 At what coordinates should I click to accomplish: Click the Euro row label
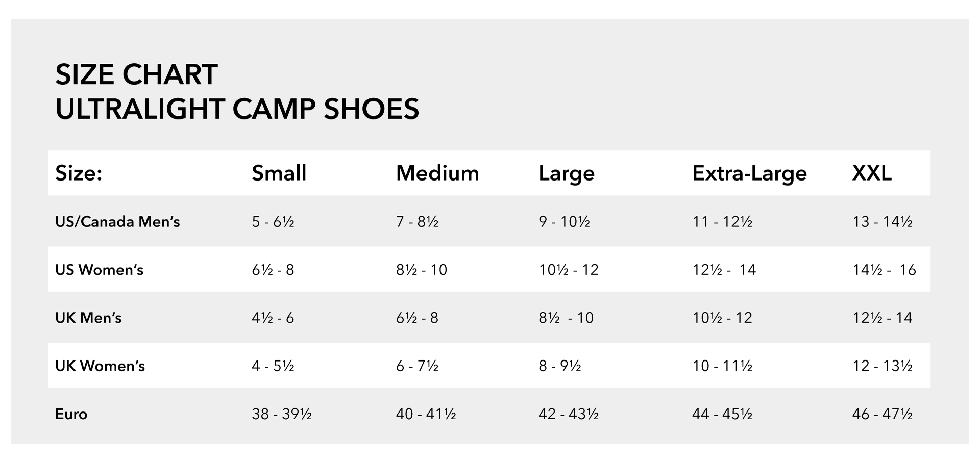pos(71,414)
